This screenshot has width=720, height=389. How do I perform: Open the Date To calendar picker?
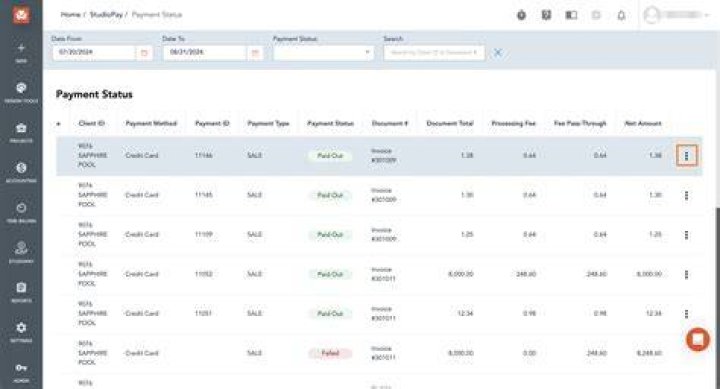tap(255, 53)
